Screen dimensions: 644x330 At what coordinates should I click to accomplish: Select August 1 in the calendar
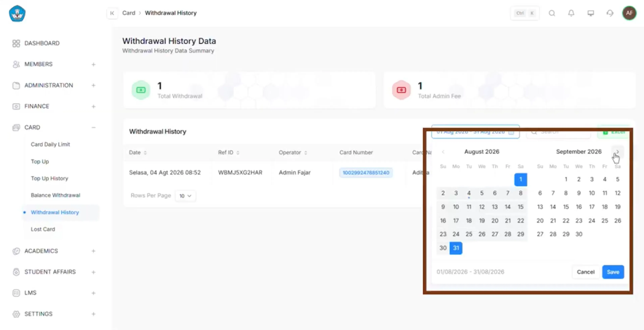pos(521,179)
